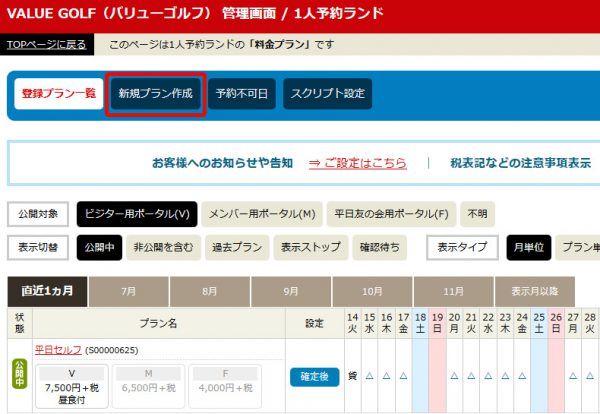Click the triangle availability icon for day 23
The image size is (600, 414).
[505, 376]
